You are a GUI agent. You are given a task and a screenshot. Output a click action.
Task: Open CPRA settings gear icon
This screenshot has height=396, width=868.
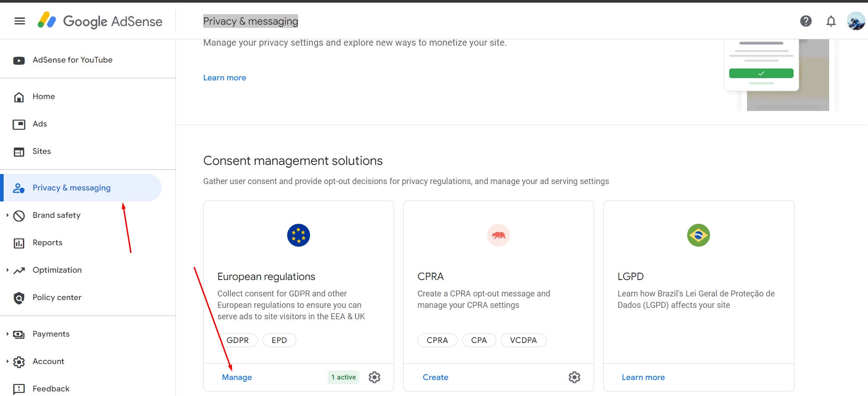[x=574, y=377]
